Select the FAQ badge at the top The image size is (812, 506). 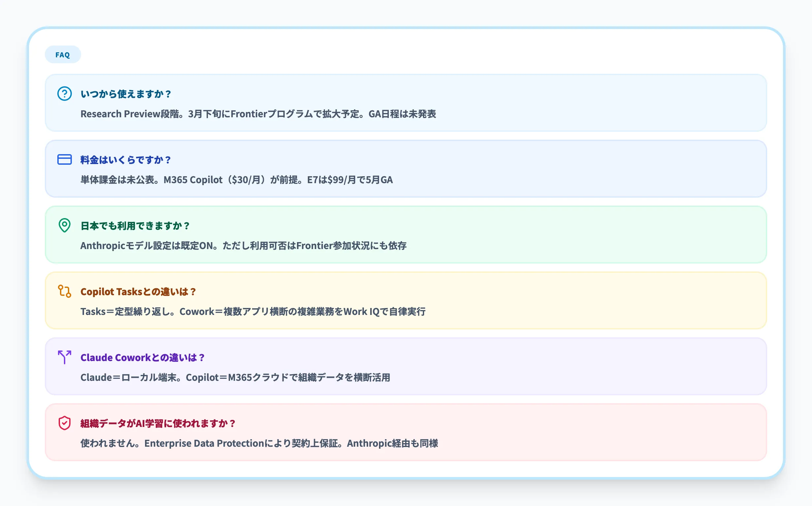tap(63, 54)
